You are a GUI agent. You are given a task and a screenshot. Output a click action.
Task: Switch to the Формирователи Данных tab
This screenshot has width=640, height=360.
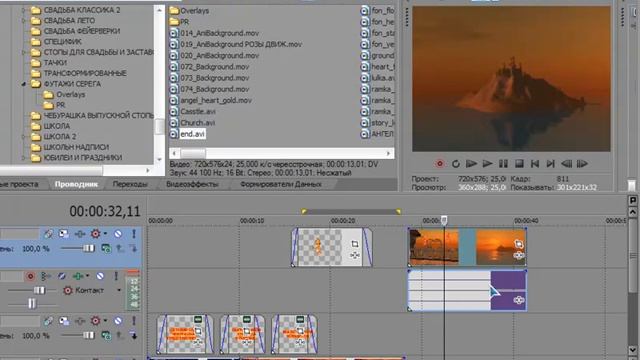(281, 184)
